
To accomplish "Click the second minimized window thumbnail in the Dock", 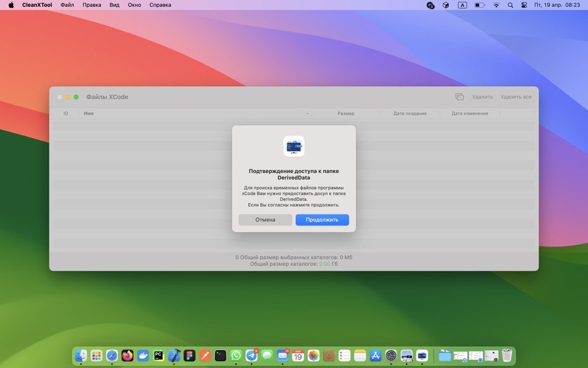I will pos(476,356).
